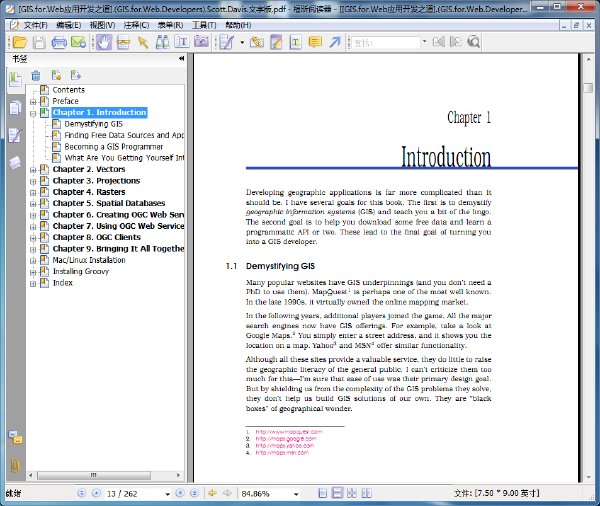Open the zoom percentage dropdown
The width and height of the screenshot is (600, 506).
pos(296,494)
